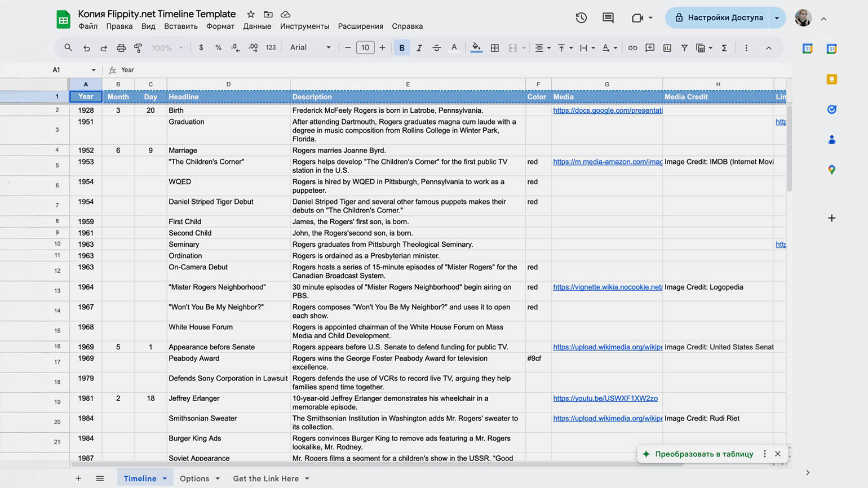
Task: Open the Arial font dropdown
Action: (x=310, y=48)
